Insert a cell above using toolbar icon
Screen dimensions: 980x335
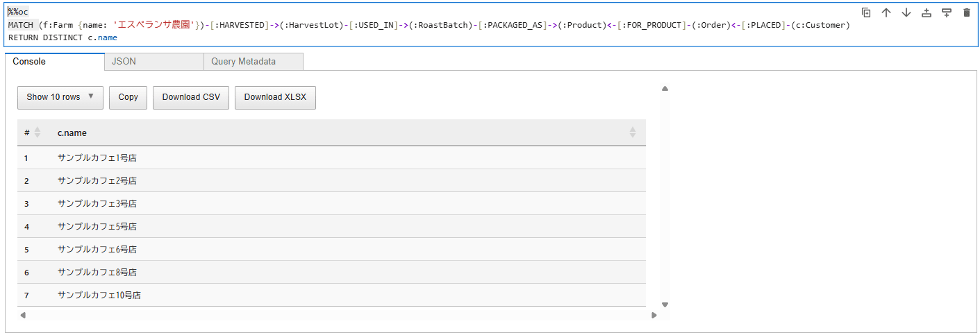(x=927, y=12)
